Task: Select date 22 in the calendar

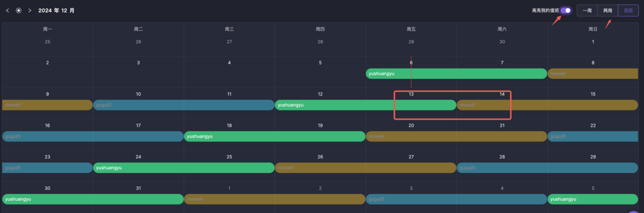Action: tap(593, 125)
